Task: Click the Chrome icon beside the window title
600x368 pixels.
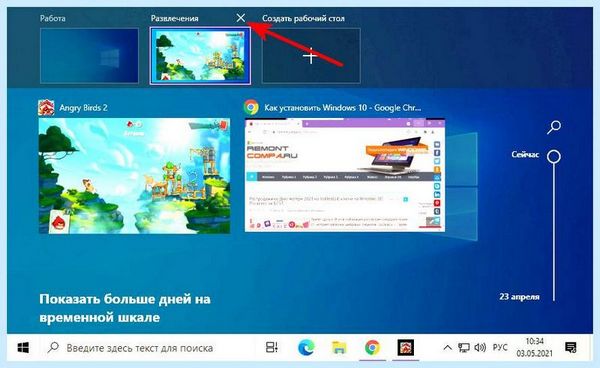Action: point(251,107)
